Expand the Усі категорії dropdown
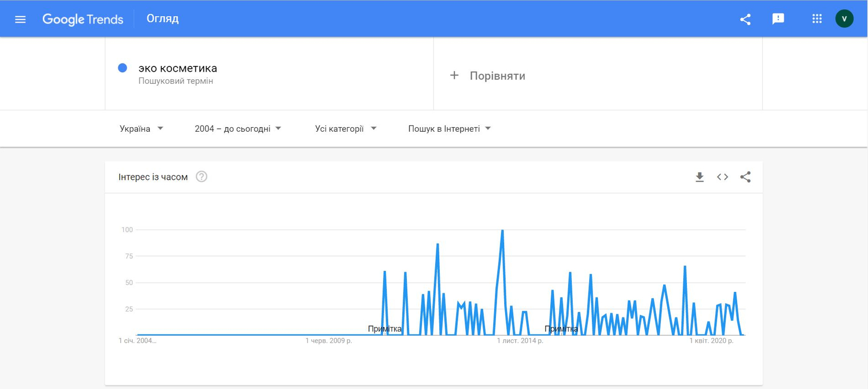The width and height of the screenshot is (868, 389). (345, 129)
